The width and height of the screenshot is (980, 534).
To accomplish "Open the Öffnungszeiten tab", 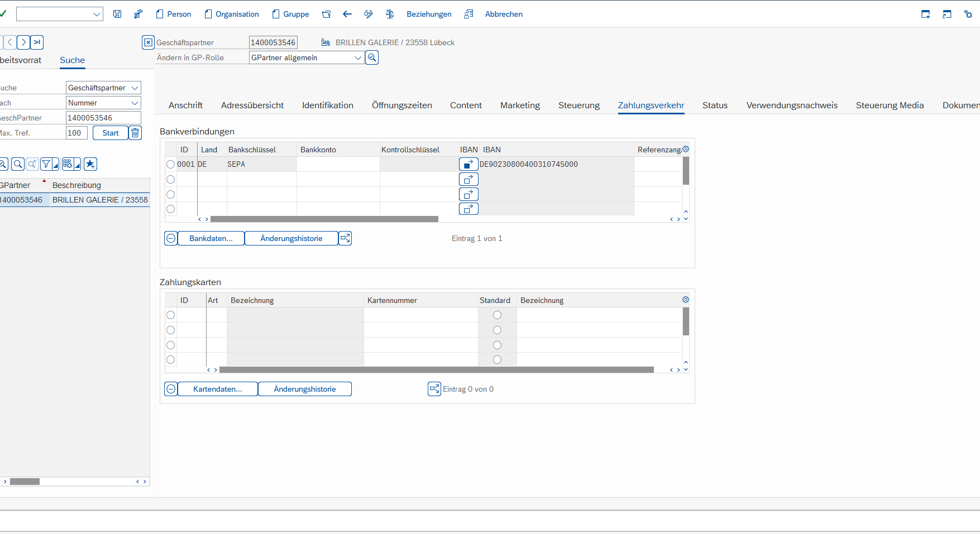I will [402, 105].
